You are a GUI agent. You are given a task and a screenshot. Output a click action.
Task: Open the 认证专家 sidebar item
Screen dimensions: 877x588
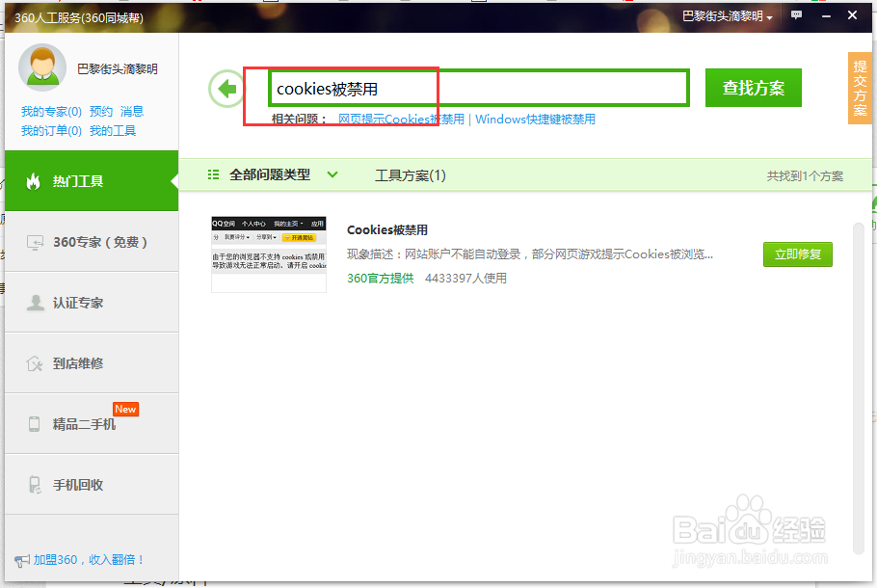92,303
